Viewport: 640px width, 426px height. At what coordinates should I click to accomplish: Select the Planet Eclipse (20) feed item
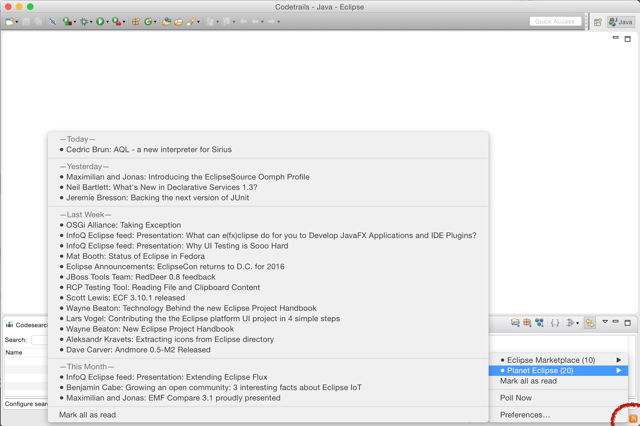(x=558, y=371)
